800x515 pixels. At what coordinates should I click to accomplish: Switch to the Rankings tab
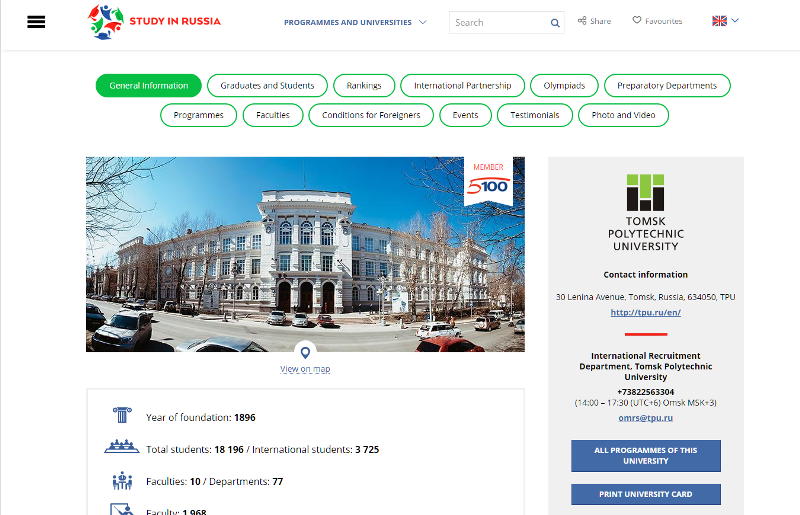click(x=364, y=86)
